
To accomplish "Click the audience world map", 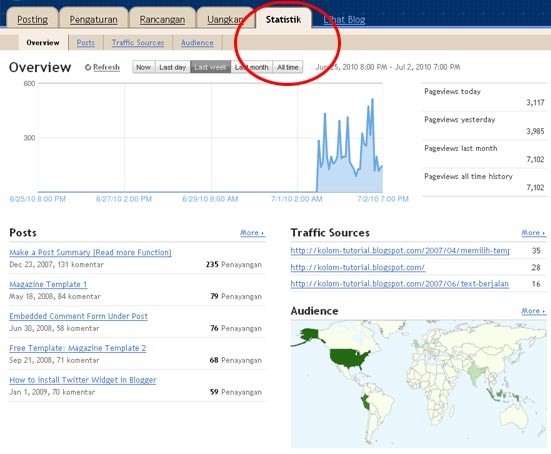I will pos(419,384).
